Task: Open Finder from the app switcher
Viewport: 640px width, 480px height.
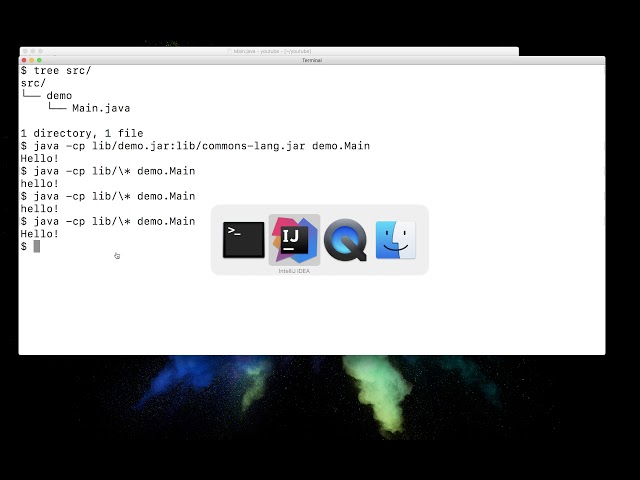Action: click(x=396, y=240)
